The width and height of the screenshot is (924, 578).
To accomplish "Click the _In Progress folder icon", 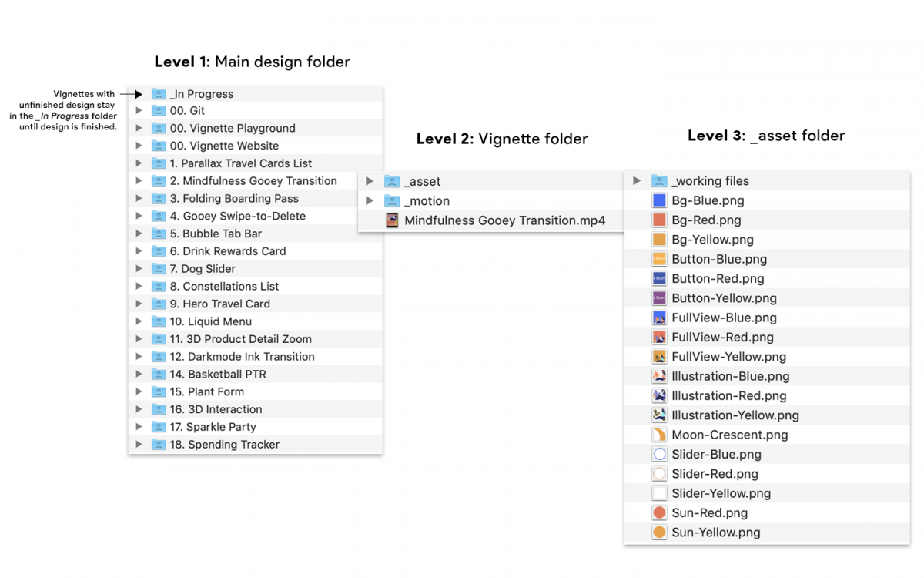I will 158,93.
